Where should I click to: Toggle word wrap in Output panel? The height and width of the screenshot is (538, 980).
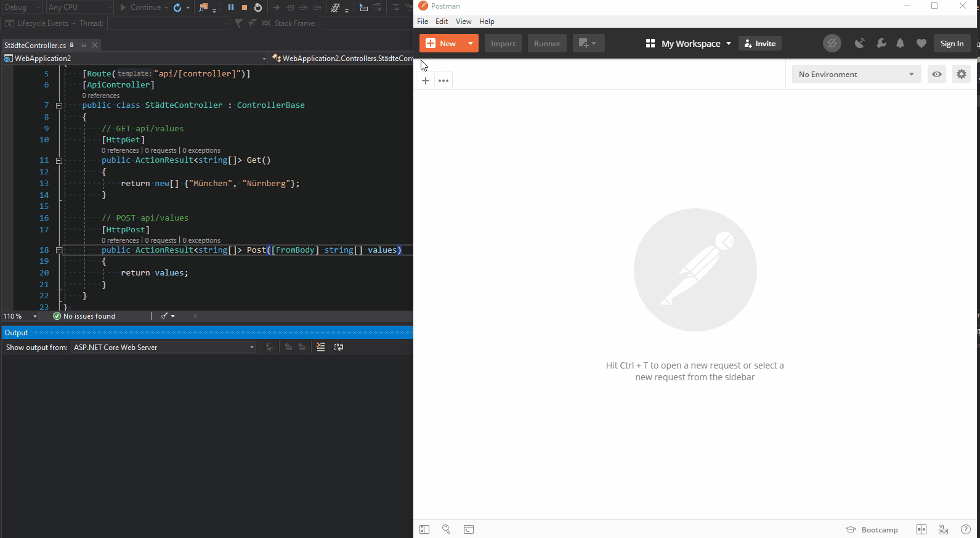339,347
